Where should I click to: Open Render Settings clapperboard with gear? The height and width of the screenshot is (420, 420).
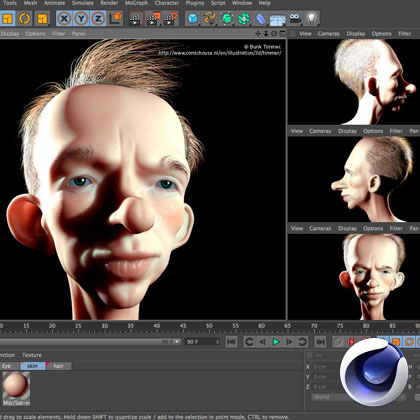(171, 18)
